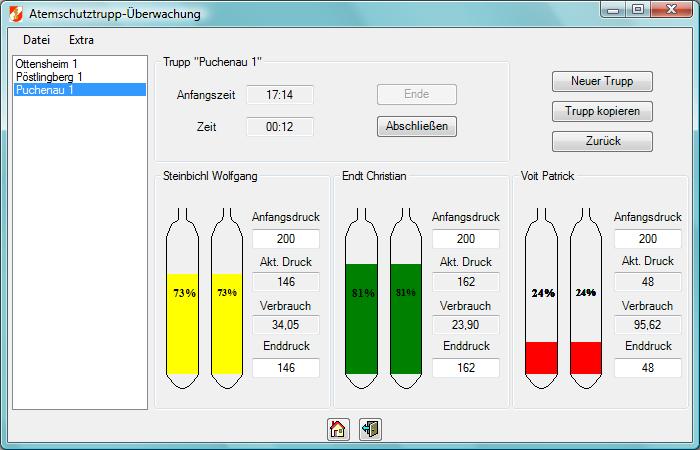700x450 pixels.
Task: Click Endt Christian's first green cylinder gauge
Action: tap(362, 298)
